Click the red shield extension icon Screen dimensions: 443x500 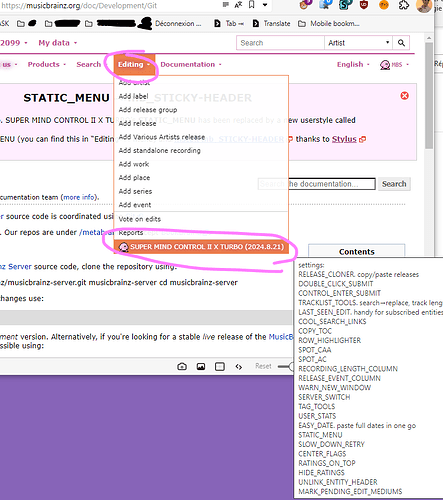pyautogui.click(x=364, y=5)
